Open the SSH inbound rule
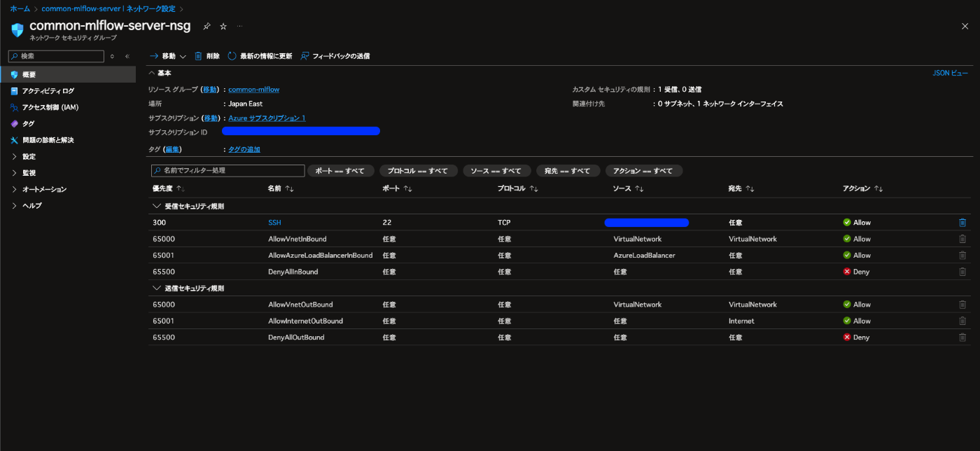Viewport: 980px width, 451px height. [274, 223]
